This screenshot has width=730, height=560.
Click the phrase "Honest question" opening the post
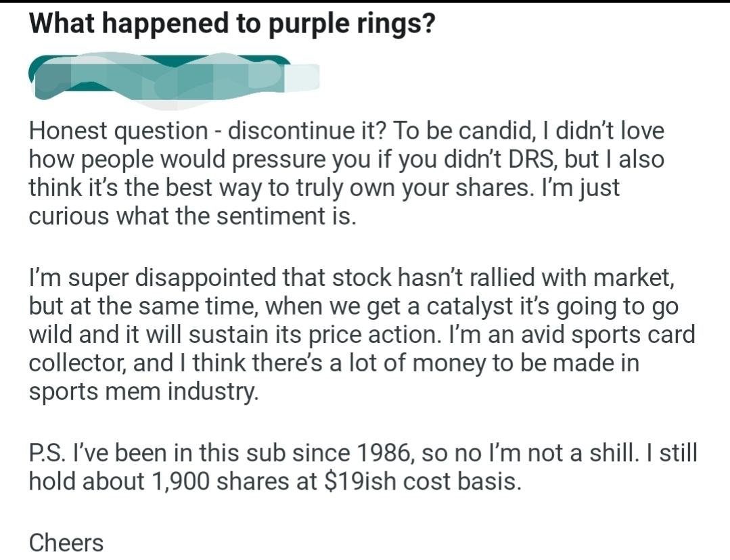pyautogui.click(x=118, y=131)
